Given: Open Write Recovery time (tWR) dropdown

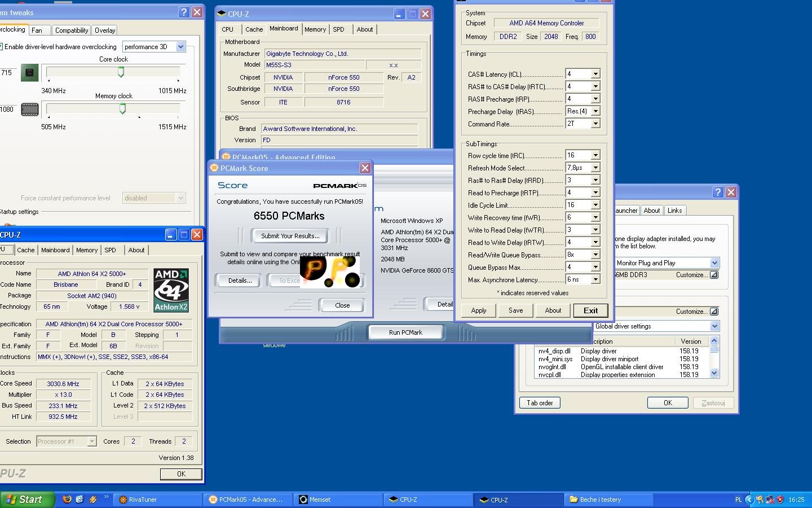Looking at the screenshot, I should click(x=595, y=217).
